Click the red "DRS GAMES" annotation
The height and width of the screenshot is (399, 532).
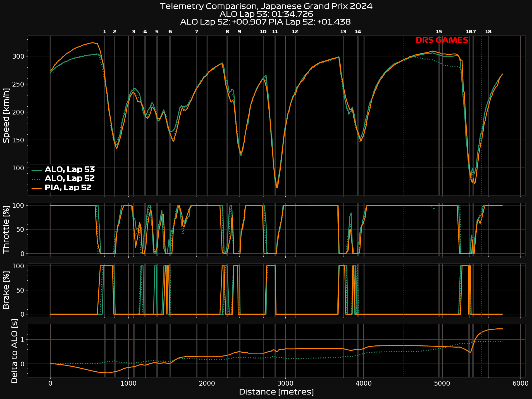[x=442, y=40]
